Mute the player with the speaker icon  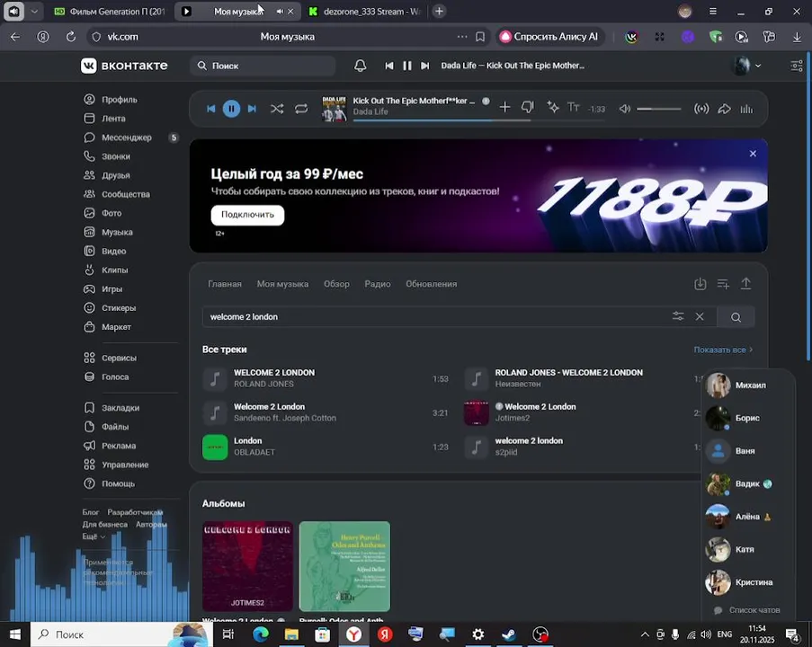(x=625, y=109)
